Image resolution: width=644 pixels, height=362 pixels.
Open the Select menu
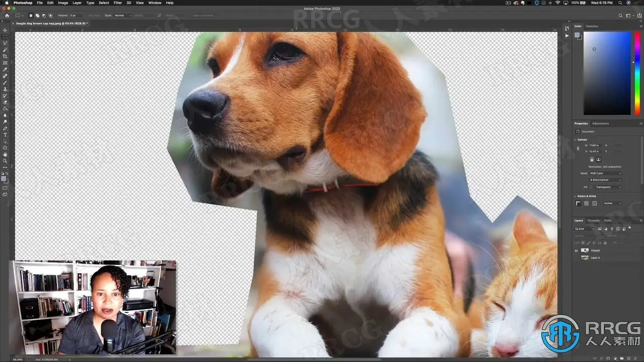point(104,3)
